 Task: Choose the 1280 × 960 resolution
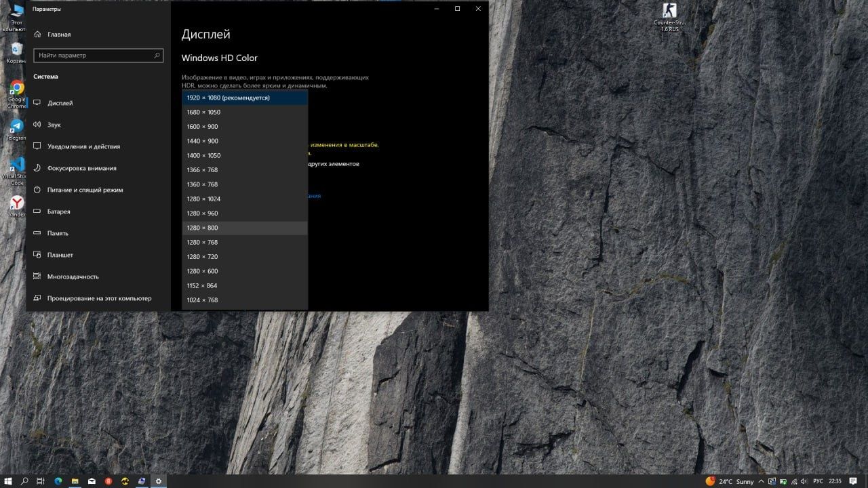point(245,213)
